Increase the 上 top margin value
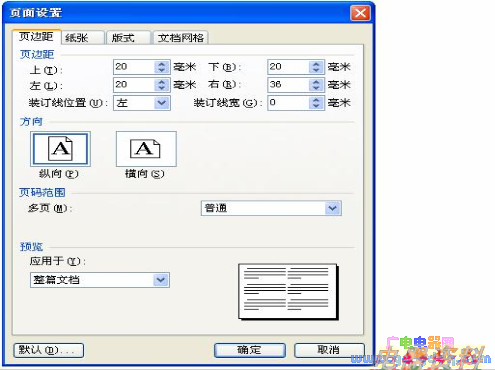The image size is (495, 370). 162,64
